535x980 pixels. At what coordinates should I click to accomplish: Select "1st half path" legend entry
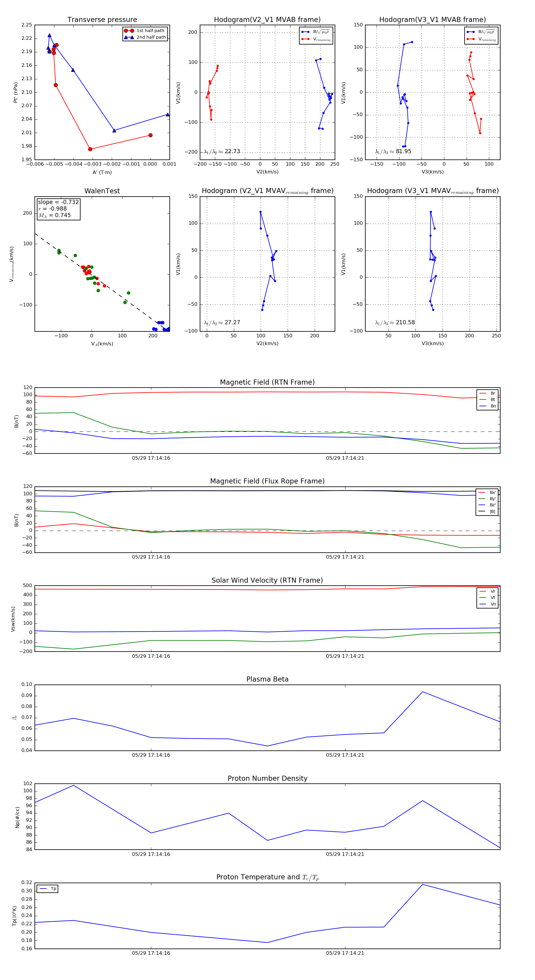pos(145,31)
